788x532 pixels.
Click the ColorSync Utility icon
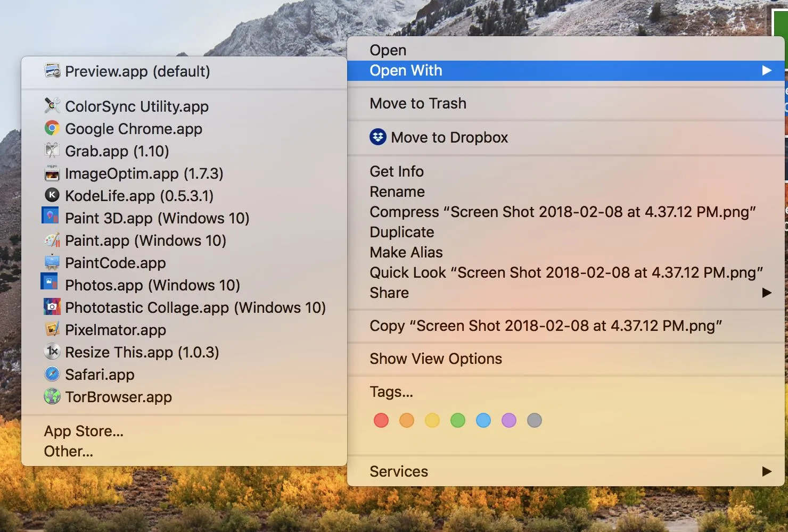coord(52,106)
